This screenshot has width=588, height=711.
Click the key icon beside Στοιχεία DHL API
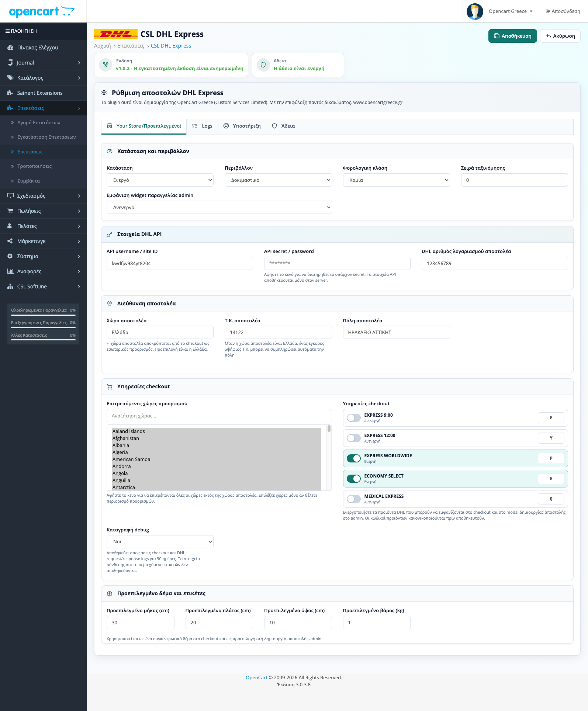[110, 235]
